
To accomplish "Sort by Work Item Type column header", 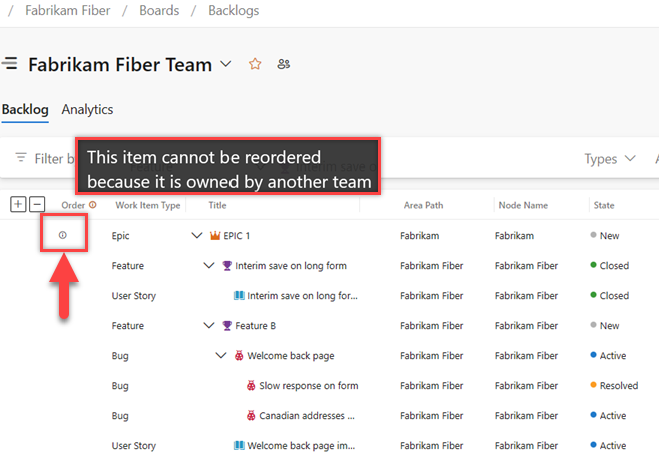I will (x=148, y=205).
